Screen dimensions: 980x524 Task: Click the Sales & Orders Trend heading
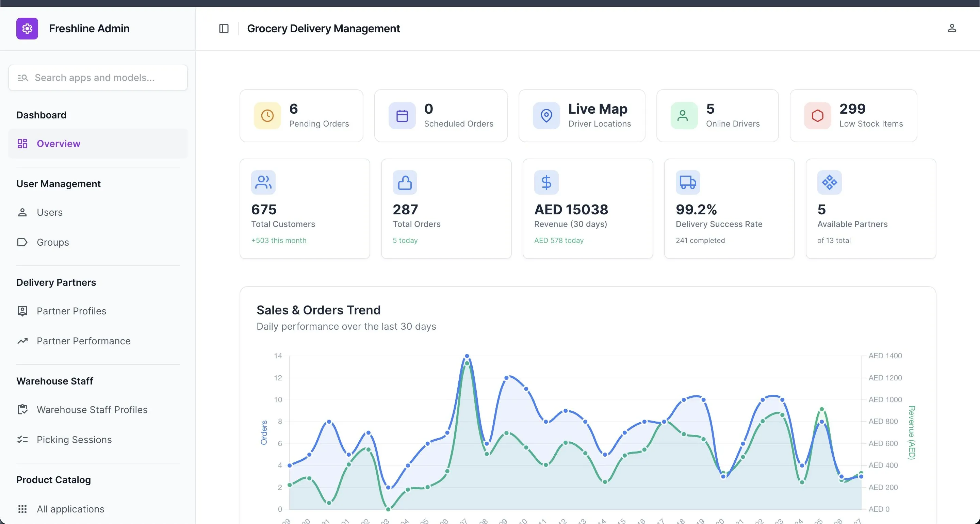tap(318, 310)
